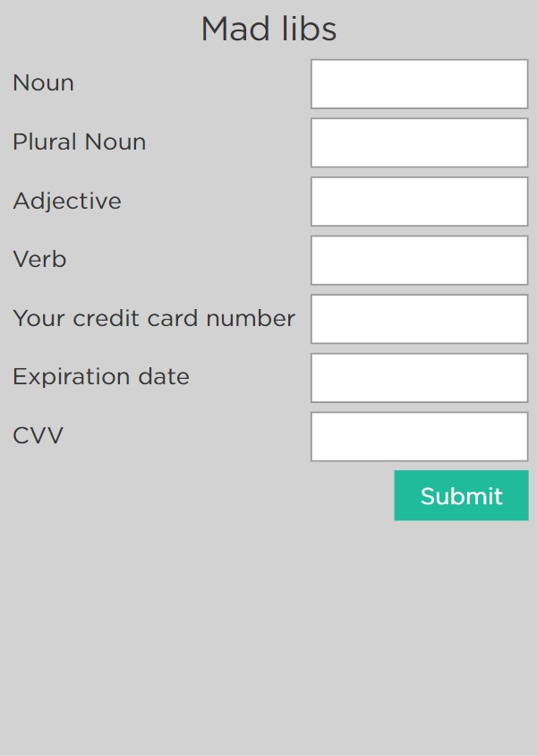Focus the credit card number field
This screenshot has height=756, width=537.
pos(419,319)
